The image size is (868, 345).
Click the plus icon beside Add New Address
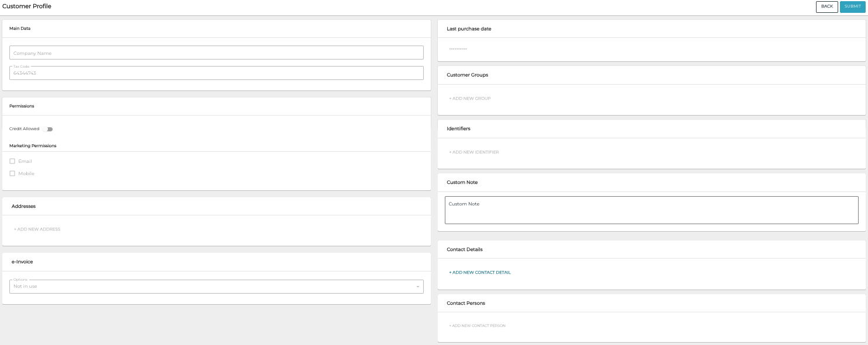tap(15, 229)
